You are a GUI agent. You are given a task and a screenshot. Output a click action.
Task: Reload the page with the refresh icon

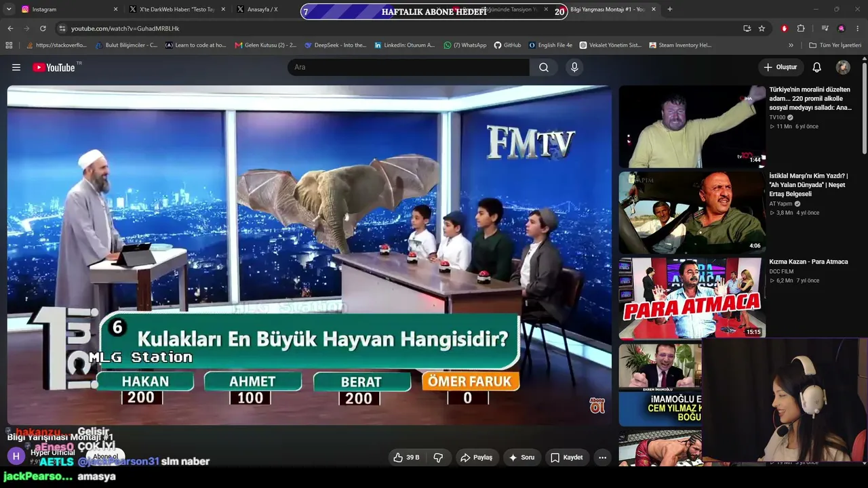tap(43, 28)
